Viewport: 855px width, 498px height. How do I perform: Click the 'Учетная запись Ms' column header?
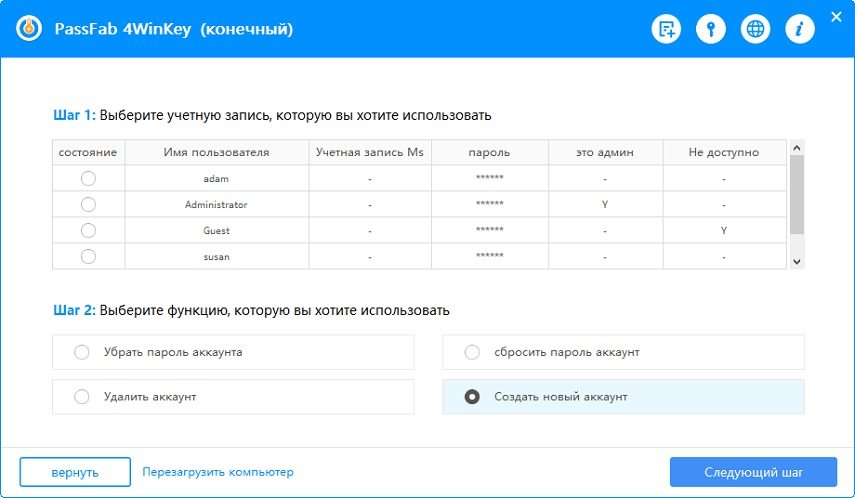click(x=370, y=152)
